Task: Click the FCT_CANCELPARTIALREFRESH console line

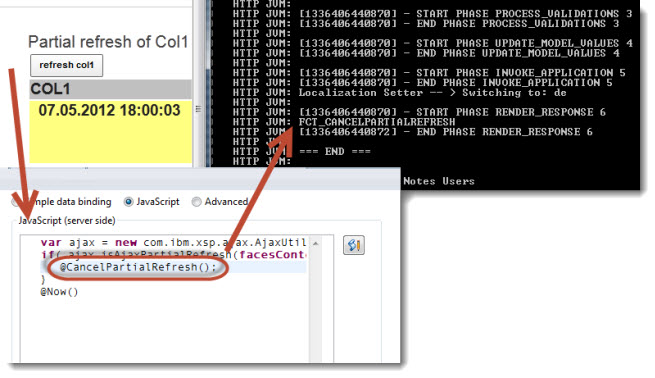Action: click(x=377, y=122)
